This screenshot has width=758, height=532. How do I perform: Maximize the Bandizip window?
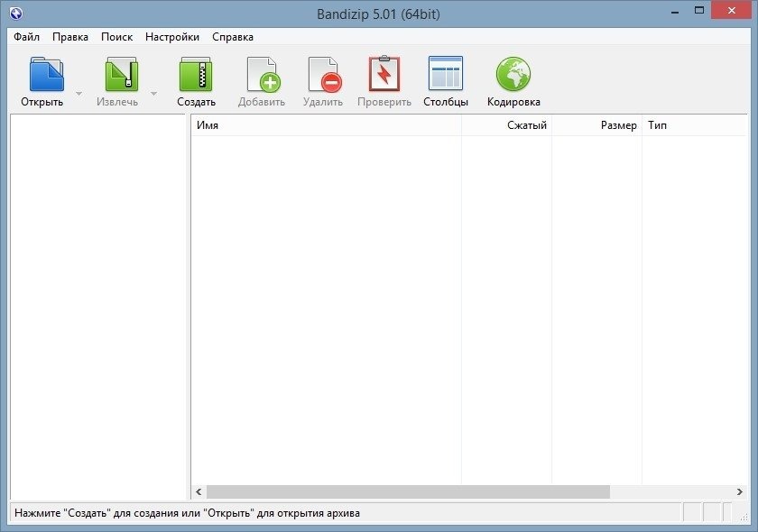click(x=699, y=11)
